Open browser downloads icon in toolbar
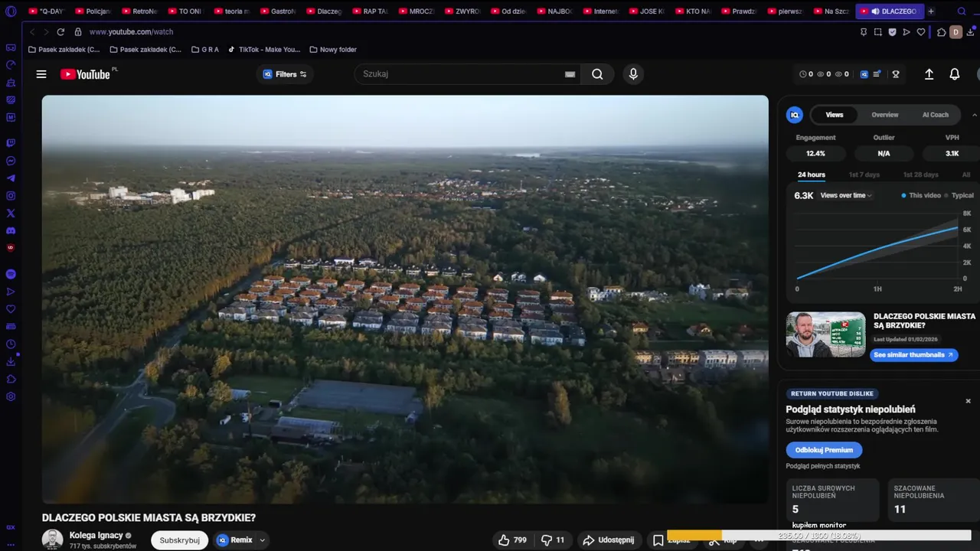 tap(970, 32)
